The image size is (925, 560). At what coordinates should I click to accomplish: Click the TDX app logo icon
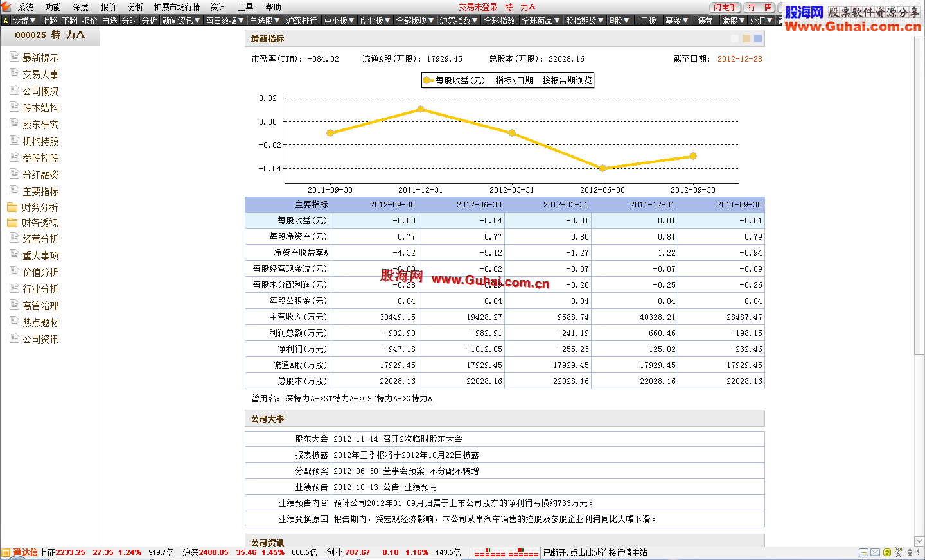coord(6,6)
